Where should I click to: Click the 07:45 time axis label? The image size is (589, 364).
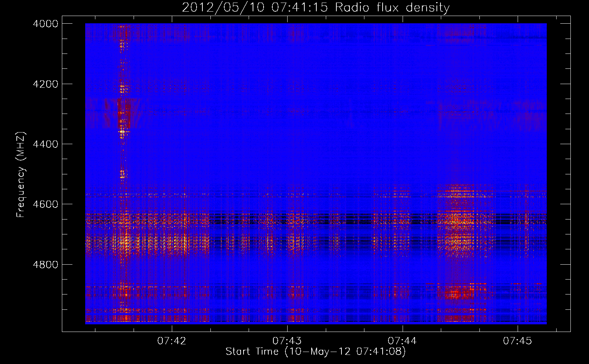pyautogui.click(x=518, y=341)
